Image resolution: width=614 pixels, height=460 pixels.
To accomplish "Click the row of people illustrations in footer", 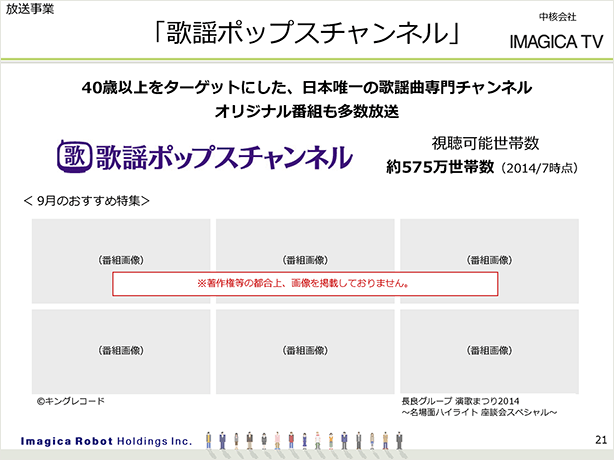I will click(304, 441).
